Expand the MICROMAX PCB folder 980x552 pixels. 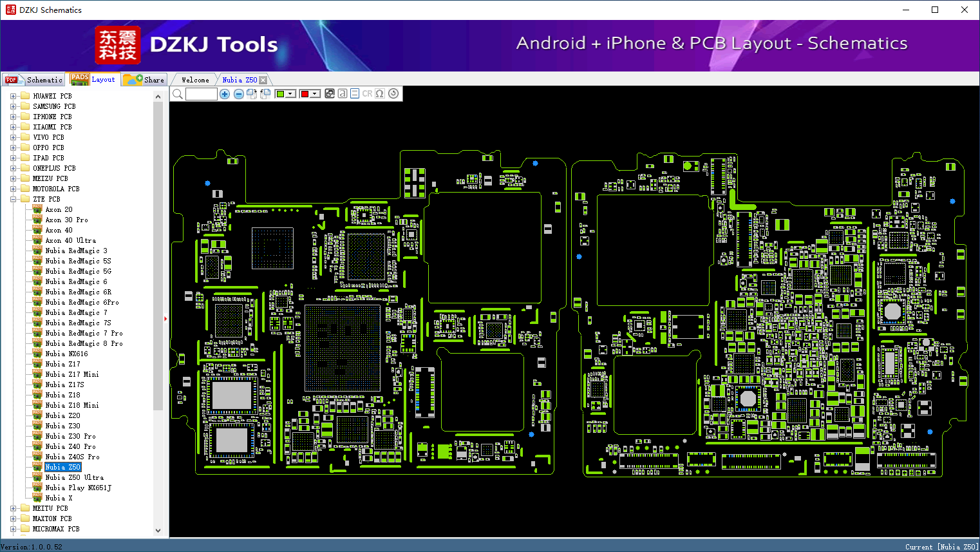coord(13,529)
